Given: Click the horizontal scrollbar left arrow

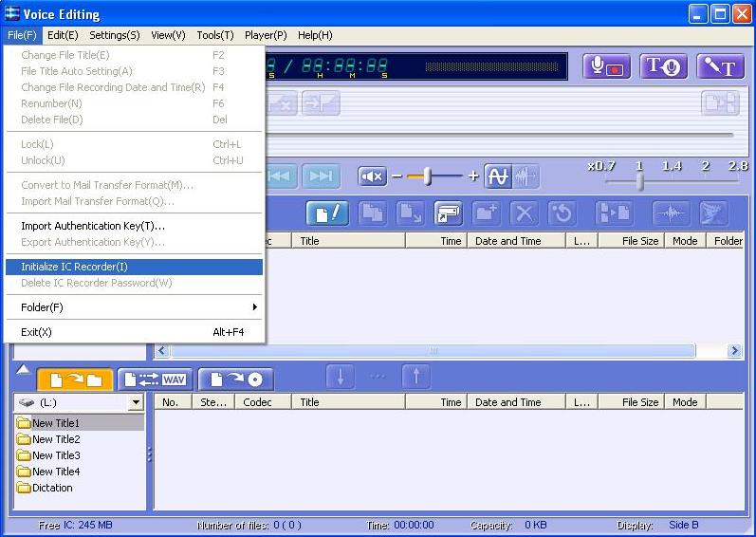Looking at the screenshot, I should [x=162, y=350].
